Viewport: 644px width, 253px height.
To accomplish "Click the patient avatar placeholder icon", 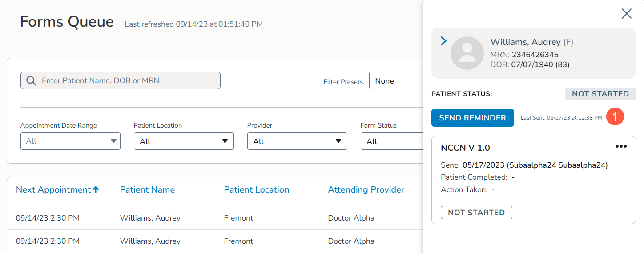I will coord(467,53).
